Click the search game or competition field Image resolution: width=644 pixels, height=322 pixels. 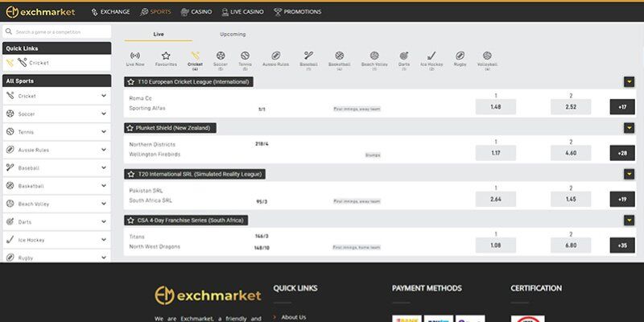coord(56,31)
